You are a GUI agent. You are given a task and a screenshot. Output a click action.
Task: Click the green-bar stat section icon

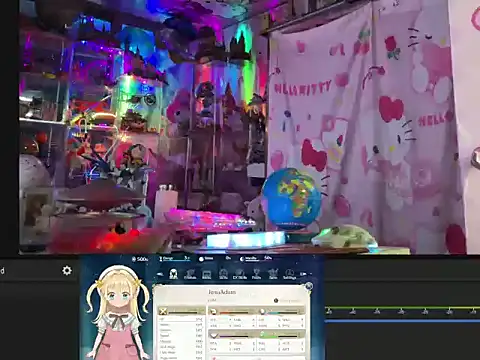tap(263, 334)
